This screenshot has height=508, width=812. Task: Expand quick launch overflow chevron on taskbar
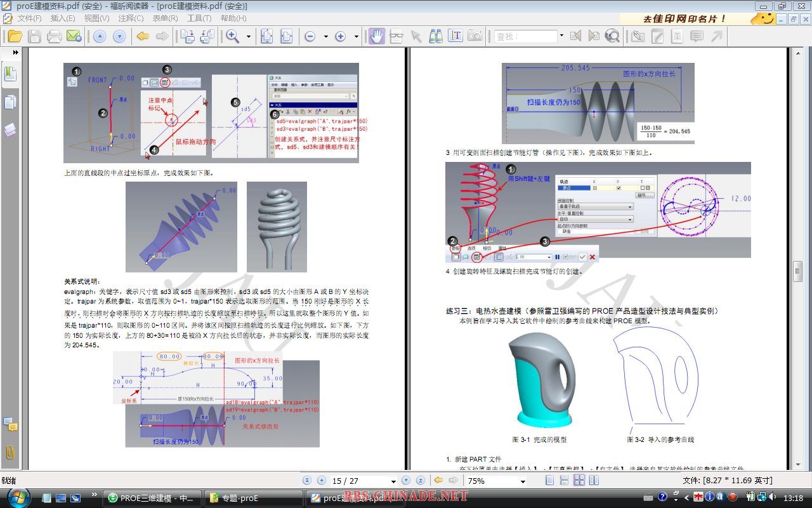[x=95, y=494]
